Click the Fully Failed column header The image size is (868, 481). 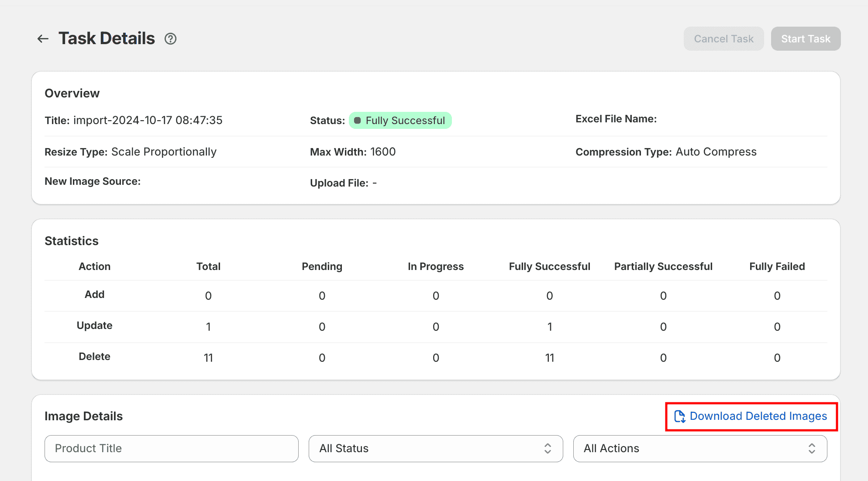[x=777, y=266]
